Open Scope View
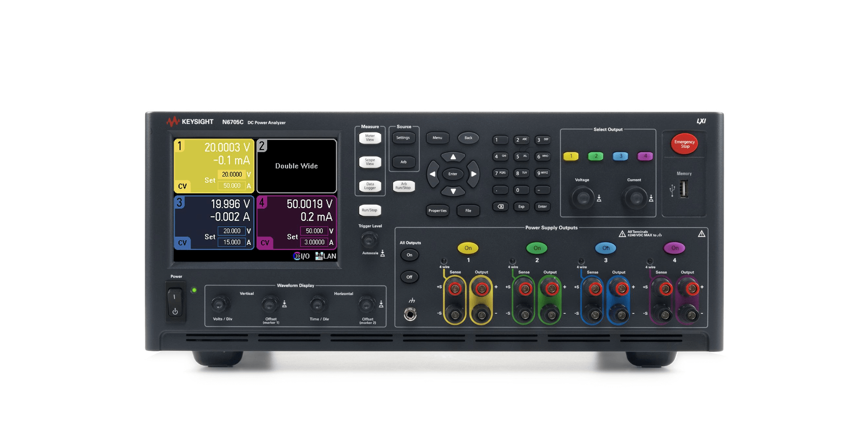The image size is (868, 445). point(370,162)
